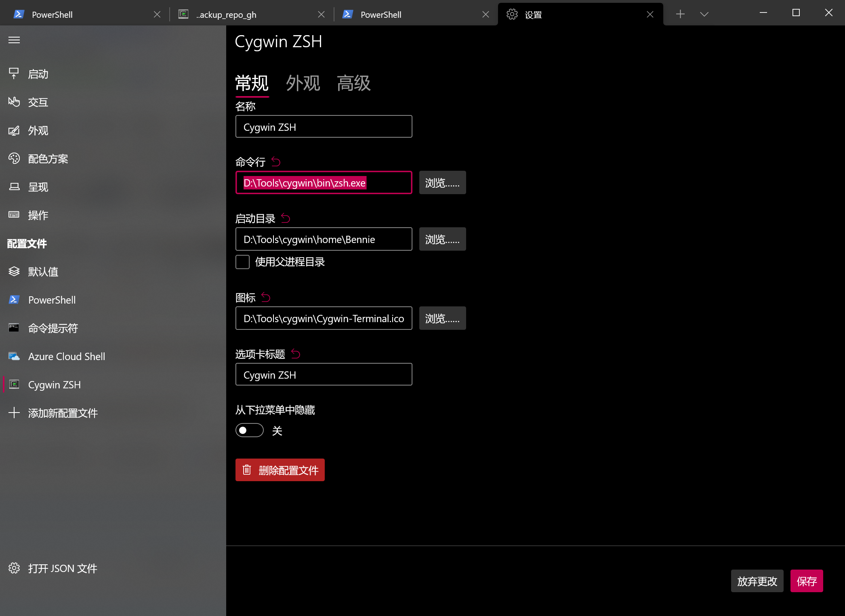Open the new tab dropdown chevron
This screenshot has width=845, height=616.
pyautogui.click(x=704, y=14)
